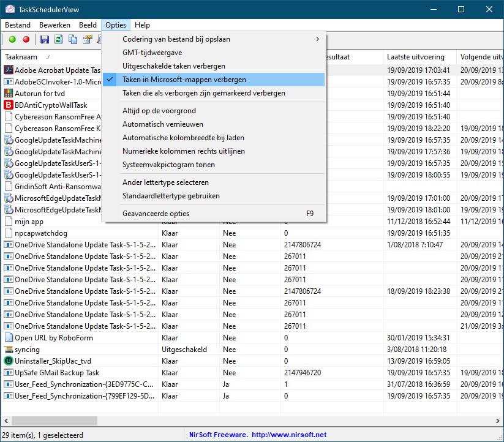The height and width of the screenshot is (442, 504).
Task: Click the UpSafe GMail Backup Task icon
Action: [x=9, y=373]
